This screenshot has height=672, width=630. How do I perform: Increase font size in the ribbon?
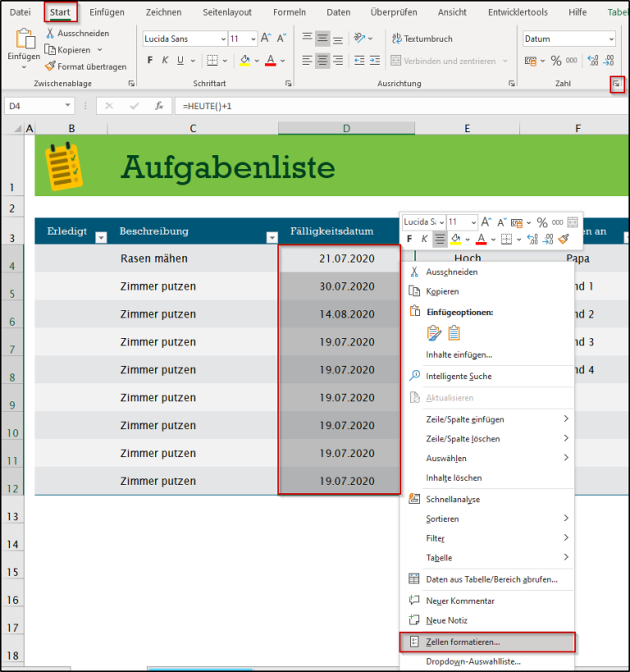263,39
